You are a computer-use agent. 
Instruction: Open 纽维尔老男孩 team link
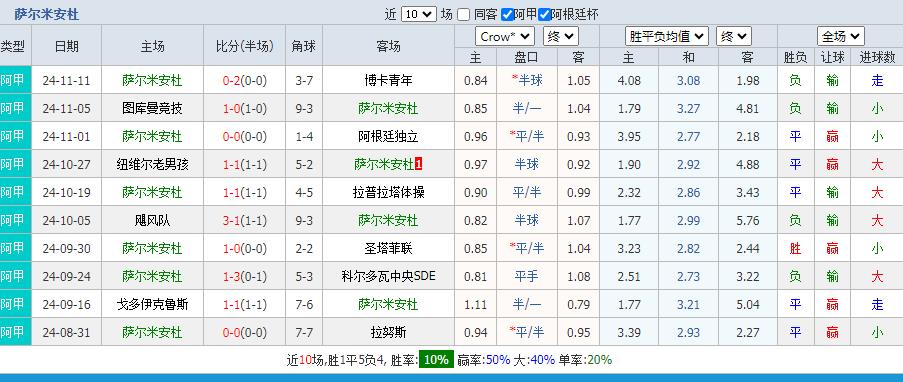(152, 165)
